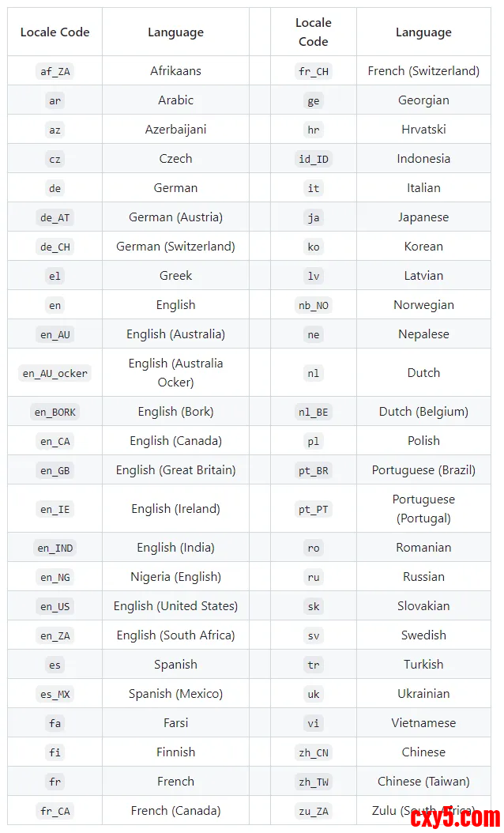Click the nb_NO code badge

point(314,305)
